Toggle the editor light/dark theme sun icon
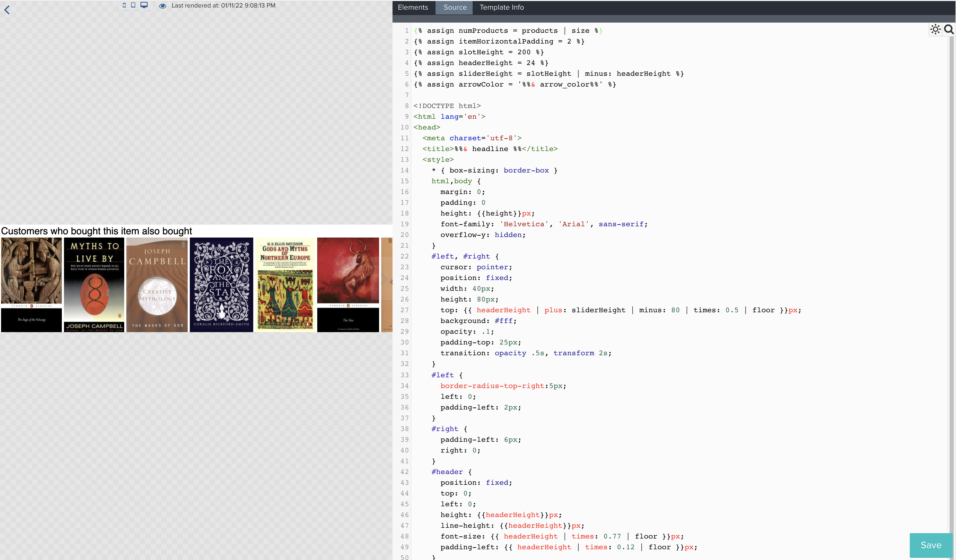The image size is (956, 560). (935, 29)
